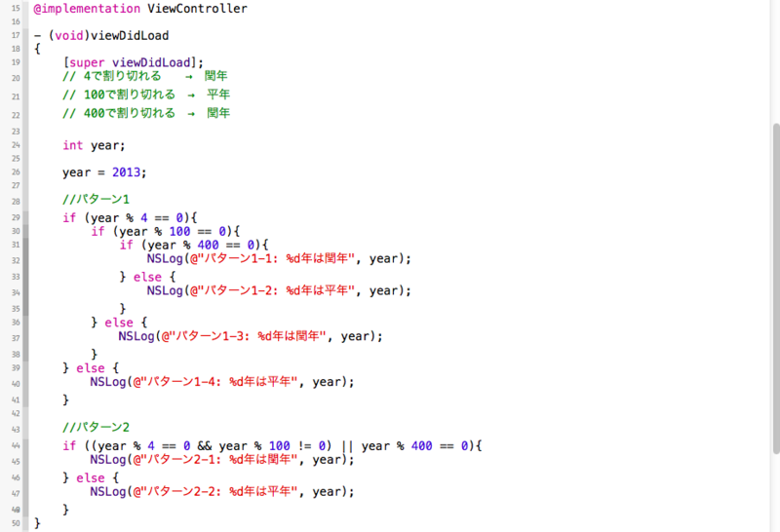Click the comment '// 4で割り切れる → 閏年'

144,76
